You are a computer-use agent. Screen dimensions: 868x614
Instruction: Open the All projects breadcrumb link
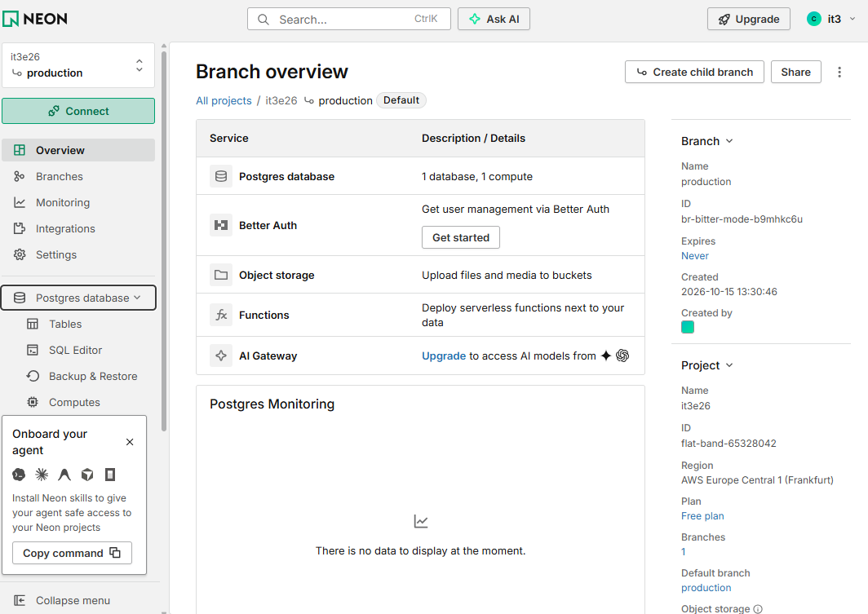coord(224,100)
